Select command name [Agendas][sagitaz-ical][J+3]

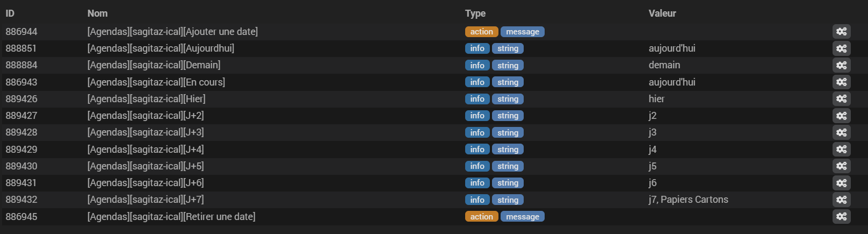(x=146, y=132)
